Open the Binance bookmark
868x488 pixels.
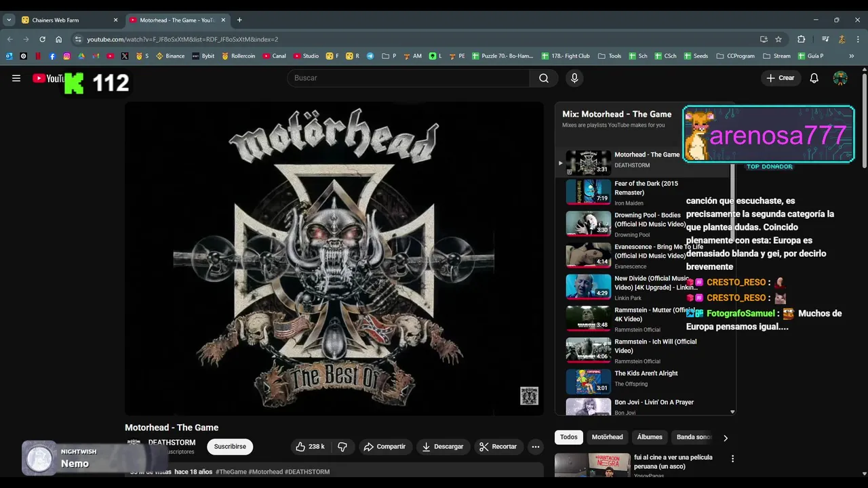point(170,56)
